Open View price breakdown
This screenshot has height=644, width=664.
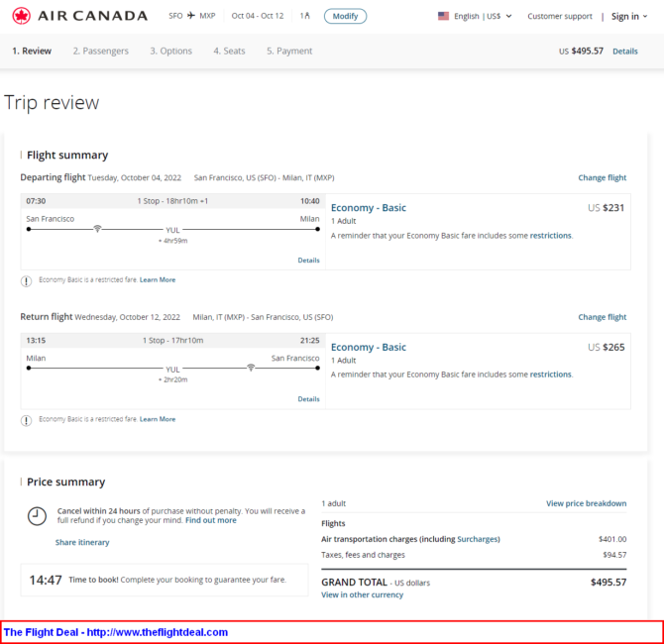pyautogui.click(x=586, y=503)
